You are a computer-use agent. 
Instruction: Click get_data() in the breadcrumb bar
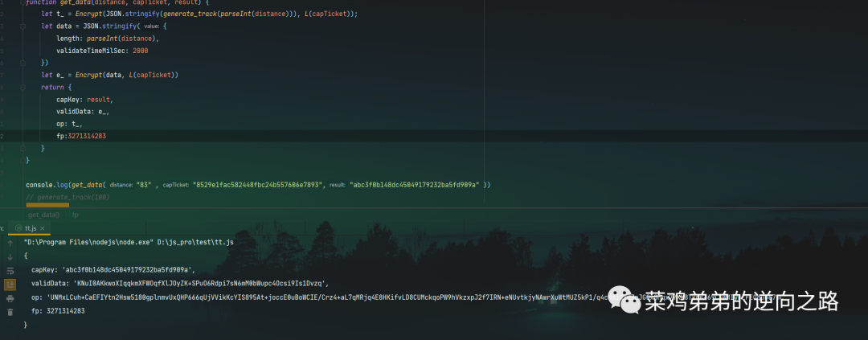43,215
